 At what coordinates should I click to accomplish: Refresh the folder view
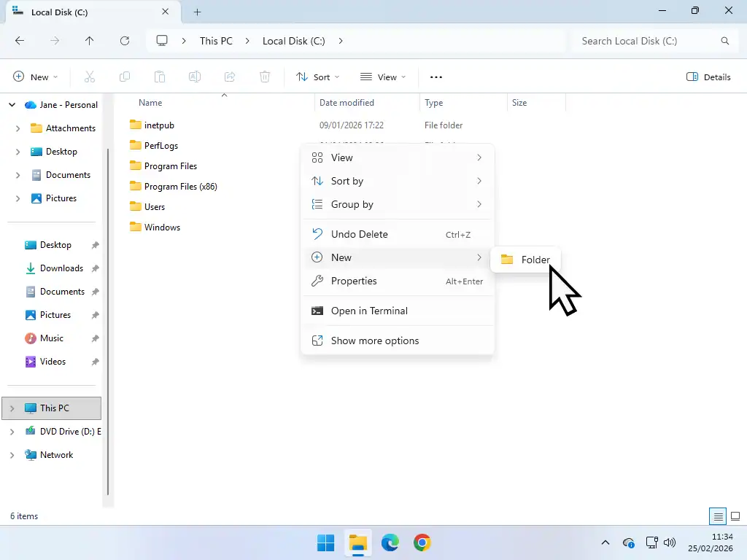tap(124, 41)
